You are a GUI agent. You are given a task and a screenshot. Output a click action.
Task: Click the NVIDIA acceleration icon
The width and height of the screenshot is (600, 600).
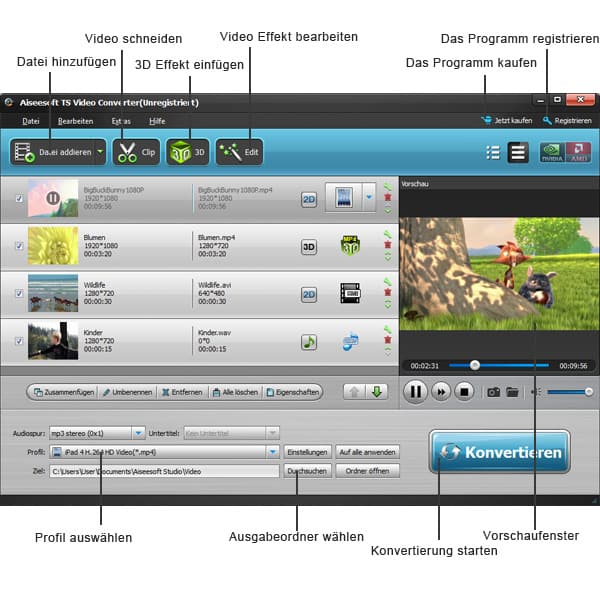click(x=552, y=152)
